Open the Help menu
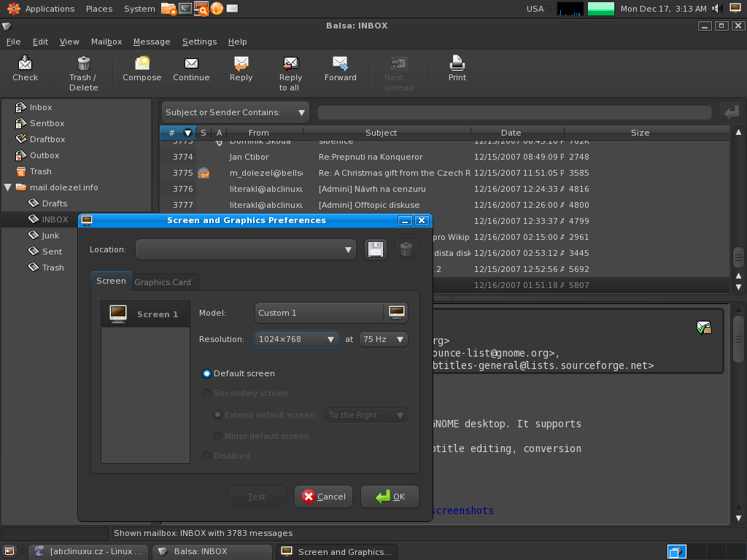This screenshot has height=560, width=747. tap(237, 42)
